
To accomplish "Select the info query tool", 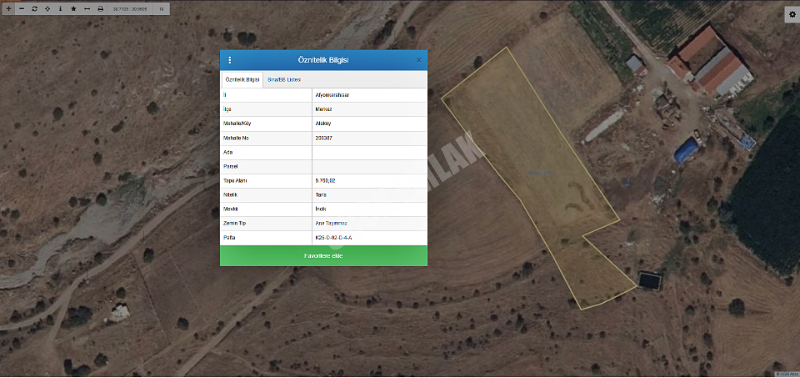I will 61,9.
